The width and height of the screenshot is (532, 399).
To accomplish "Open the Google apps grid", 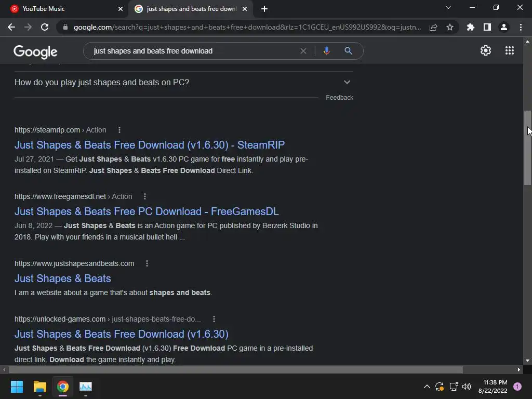I will (x=510, y=50).
